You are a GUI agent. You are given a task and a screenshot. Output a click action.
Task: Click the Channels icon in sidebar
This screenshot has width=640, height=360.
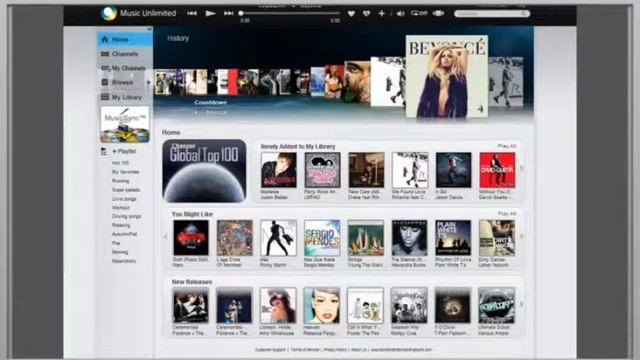coord(105,54)
